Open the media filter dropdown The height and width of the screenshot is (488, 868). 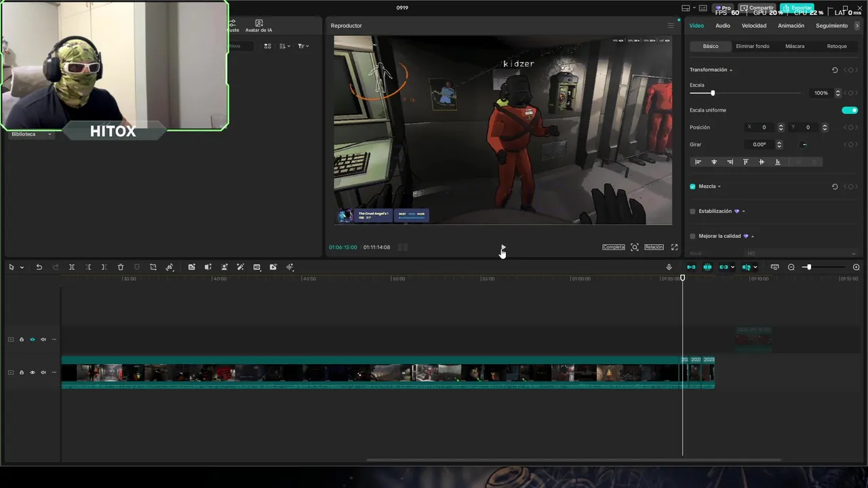[303, 46]
